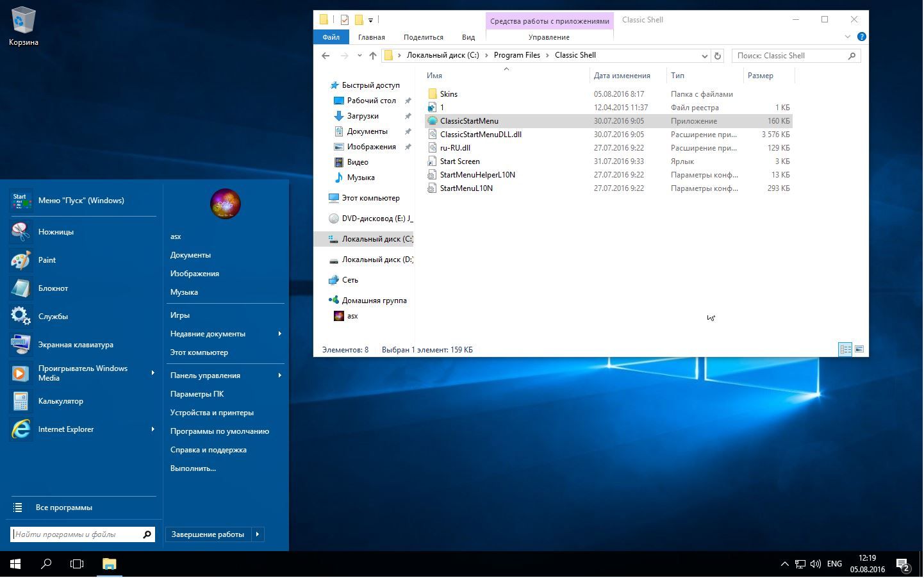Open the Корзина desktop icon
Screen dimensions: 924x578
pyautogui.click(x=23, y=26)
